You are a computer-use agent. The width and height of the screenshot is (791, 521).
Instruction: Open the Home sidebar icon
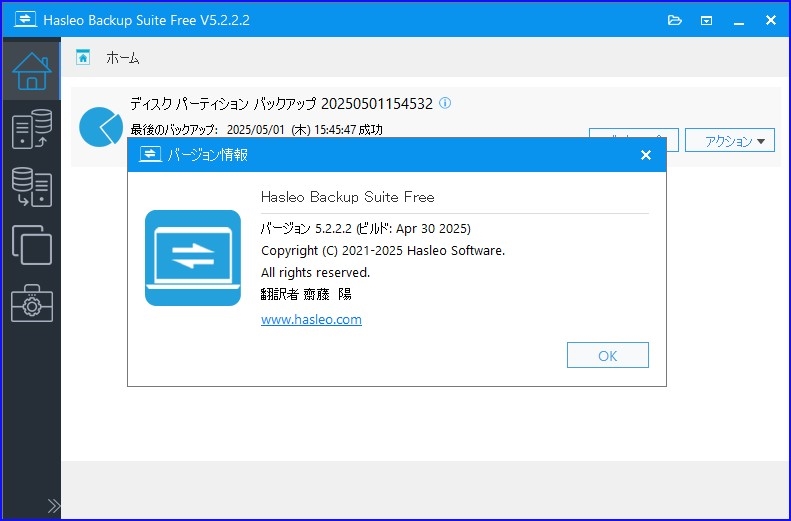tap(32, 70)
